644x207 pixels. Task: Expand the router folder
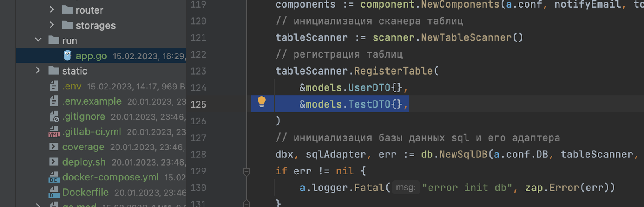(x=52, y=10)
